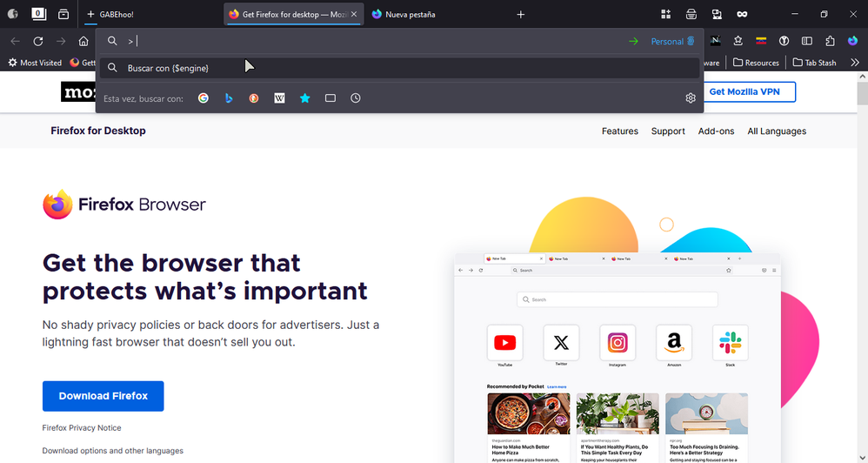The width and height of the screenshot is (868, 463).
Task: Click the Firefox for Desktop heading
Action: pos(98,131)
